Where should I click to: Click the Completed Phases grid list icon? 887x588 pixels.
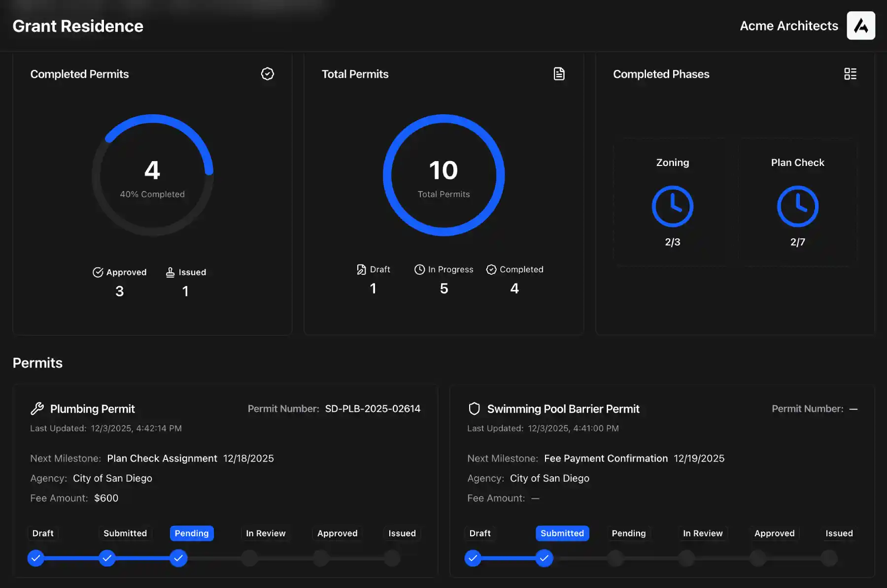[x=850, y=74]
